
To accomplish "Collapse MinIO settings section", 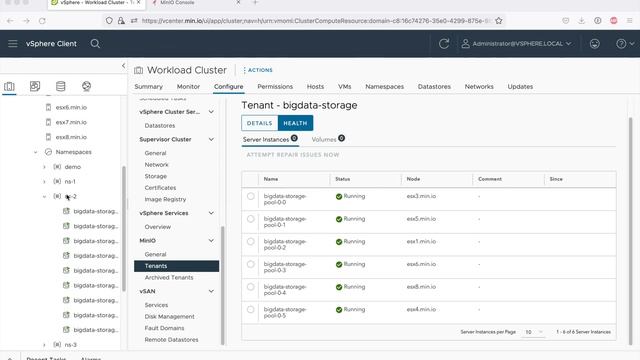I will (211, 240).
